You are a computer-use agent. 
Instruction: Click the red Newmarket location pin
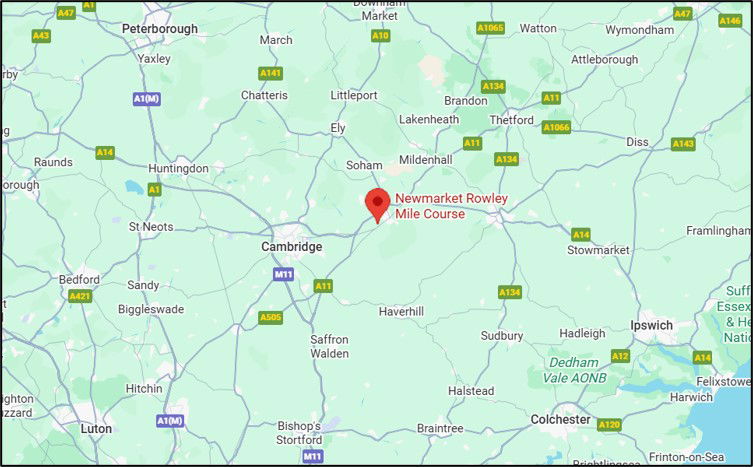click(x=377, y=206)
